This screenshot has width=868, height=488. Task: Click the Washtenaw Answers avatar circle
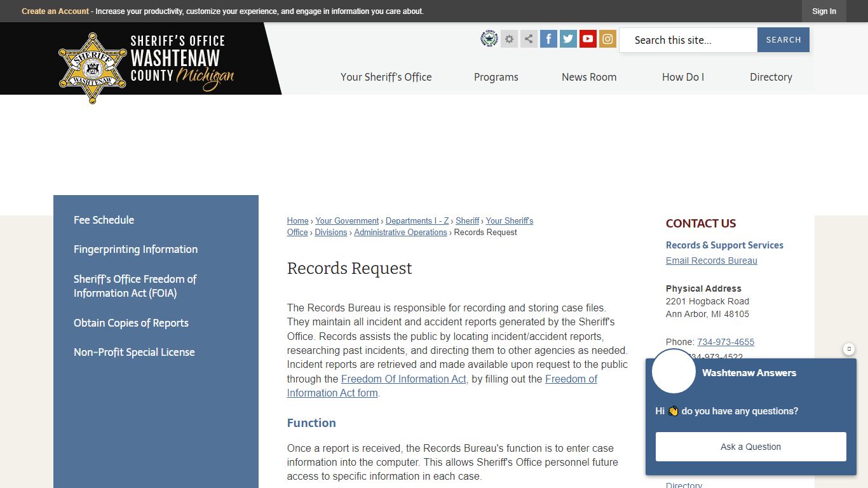pyautogui.click(x=674, y=371)
